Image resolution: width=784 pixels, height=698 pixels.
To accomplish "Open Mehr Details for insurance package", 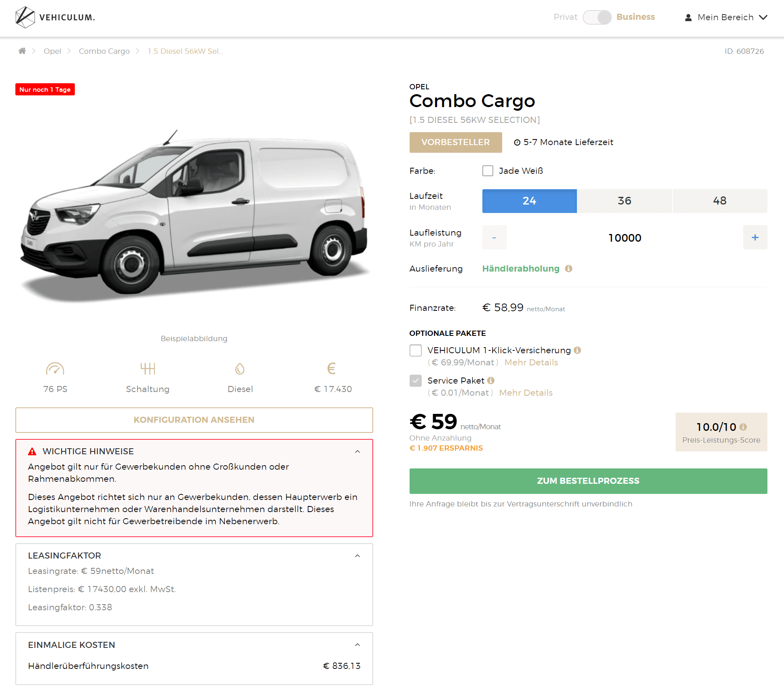I will tap(531, 363).
